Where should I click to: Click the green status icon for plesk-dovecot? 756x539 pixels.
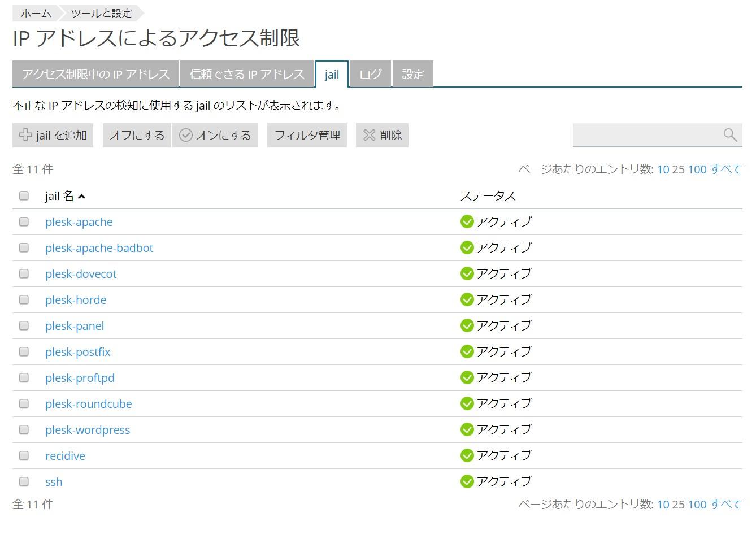tap(467, 273)
